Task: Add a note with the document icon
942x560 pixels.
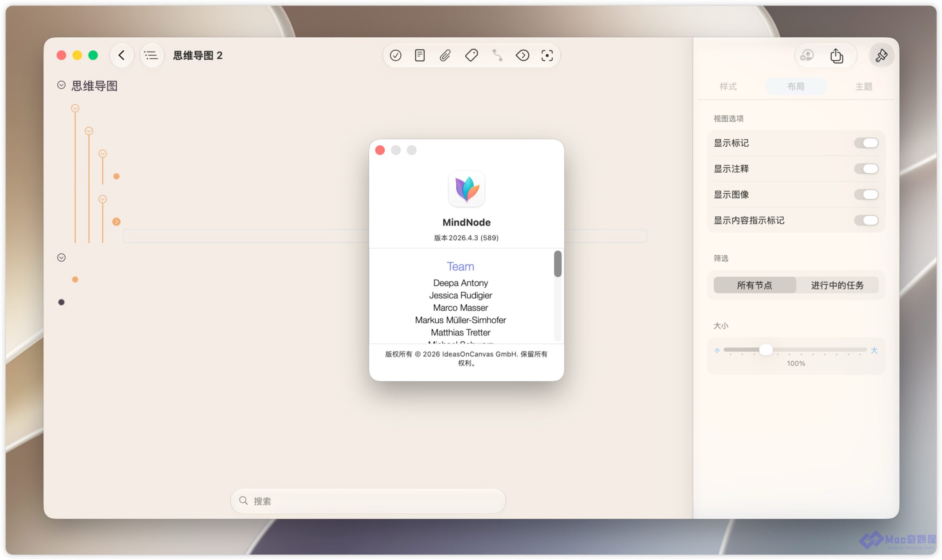Action: click(420, 56)
